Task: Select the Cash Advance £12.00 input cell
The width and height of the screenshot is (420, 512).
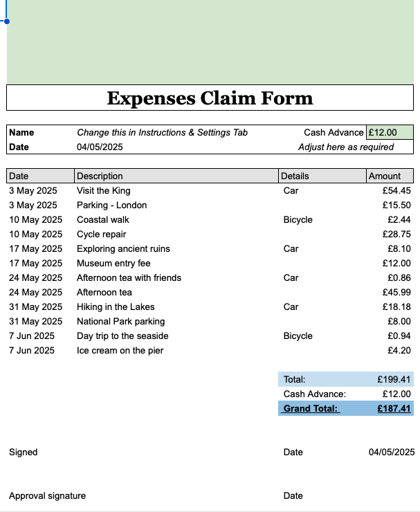Action: pos(390,132)
